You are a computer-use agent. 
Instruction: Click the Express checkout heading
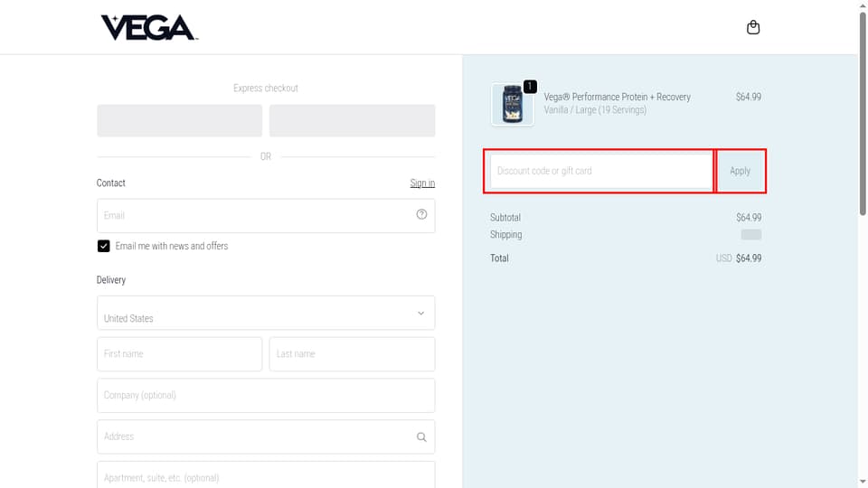coord(266,88)
